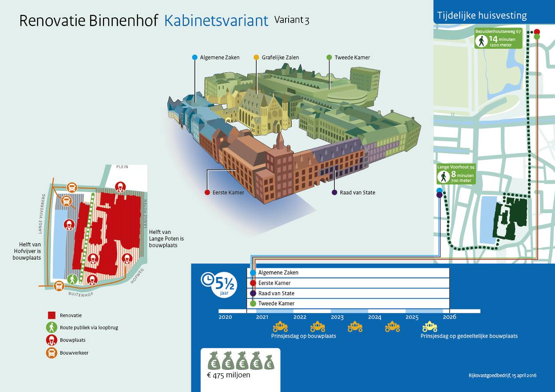This screenshot has height=392, width=555.
Task: Click the walking icon in the Lange Voorhout 34 label
Action: [443, 177]
